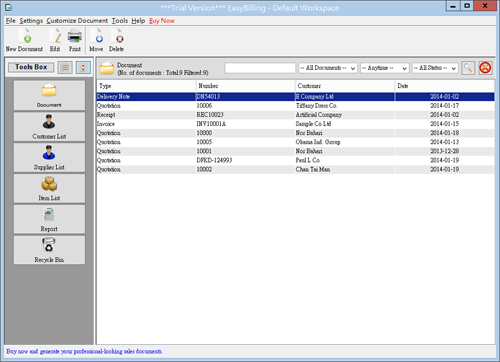The image size is (500, 362).
Task: Click the Buy now status bar link
Action: click(84, 351)
